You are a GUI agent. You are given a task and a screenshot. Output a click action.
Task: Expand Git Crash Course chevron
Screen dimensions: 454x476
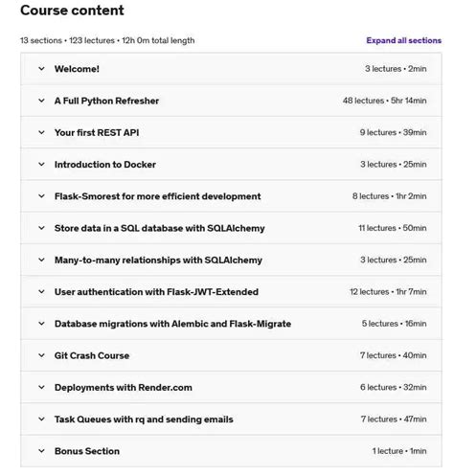pyautogui.click(x=41, y=355)
